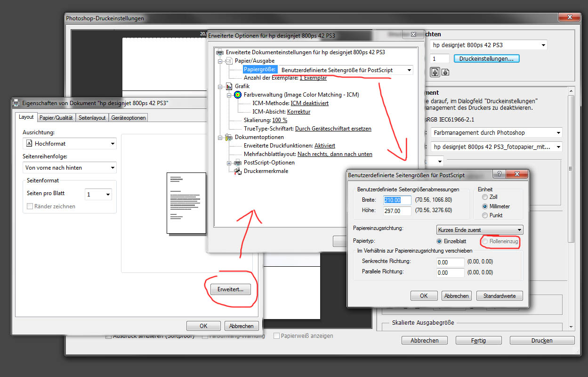Click Abbrechen in the Photoshop print dialog

[x=425, y=340]
